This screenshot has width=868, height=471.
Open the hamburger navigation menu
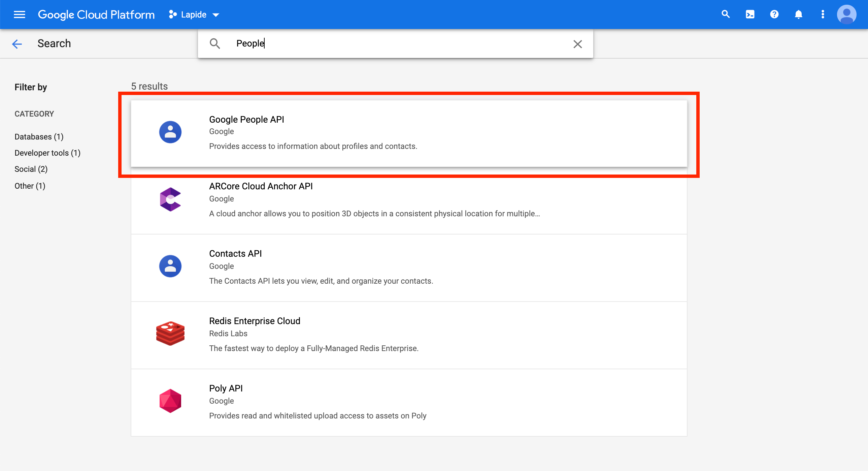pyautogui.click(x=19, y=14)
